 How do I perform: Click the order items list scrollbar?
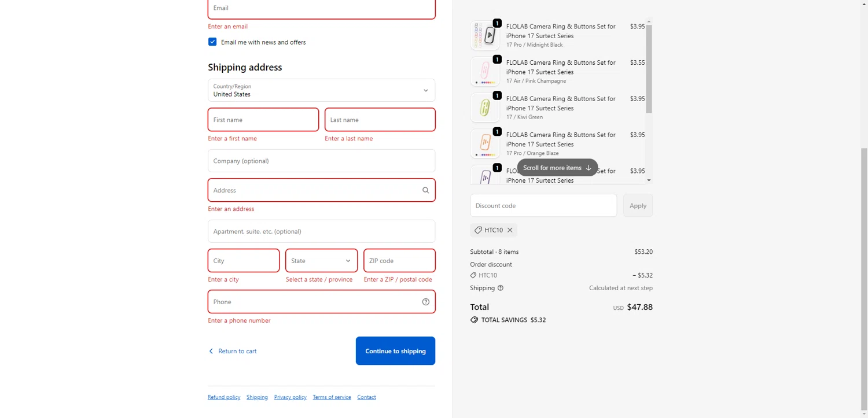(x=649, y=69)
